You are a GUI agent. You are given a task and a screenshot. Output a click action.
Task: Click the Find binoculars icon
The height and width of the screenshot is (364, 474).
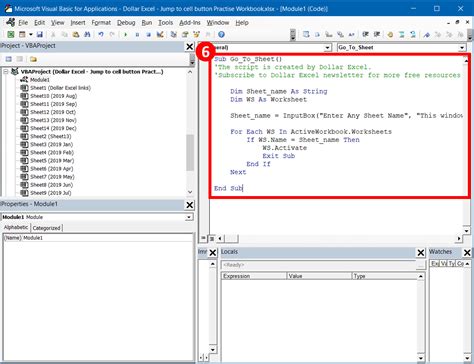(x=87, y=34)
